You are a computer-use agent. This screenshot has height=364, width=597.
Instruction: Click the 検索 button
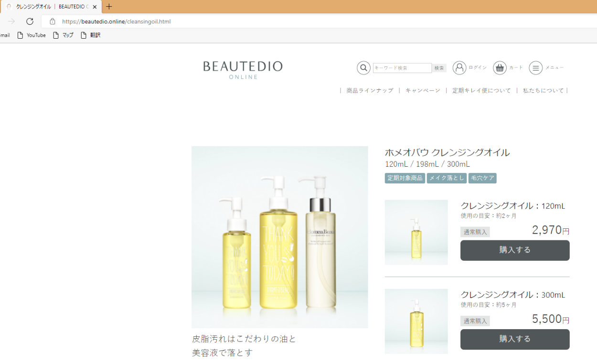(x=439, y=68)
